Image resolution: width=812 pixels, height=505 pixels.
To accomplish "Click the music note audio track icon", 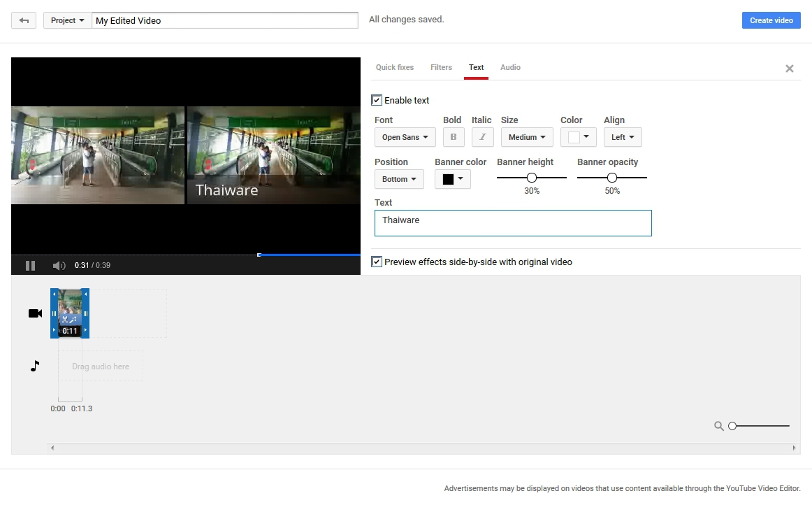I will [35, 366].
